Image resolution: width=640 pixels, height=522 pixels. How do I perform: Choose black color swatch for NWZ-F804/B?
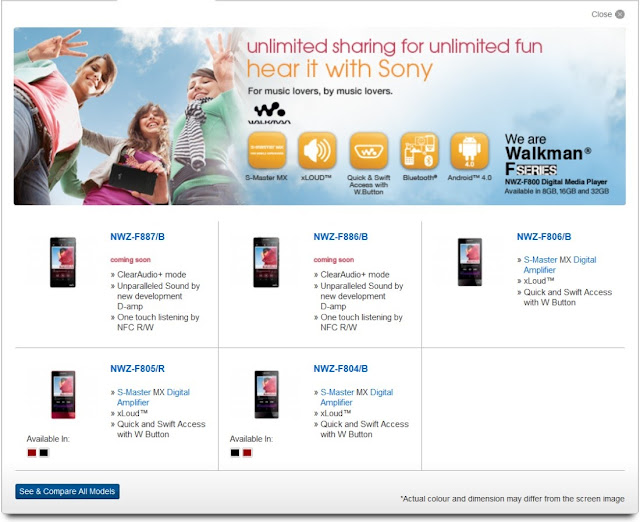(235, 453)
